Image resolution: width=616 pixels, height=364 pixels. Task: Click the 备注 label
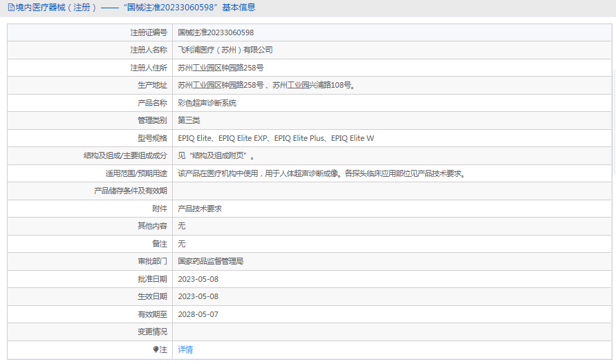[x=160, y=244]
